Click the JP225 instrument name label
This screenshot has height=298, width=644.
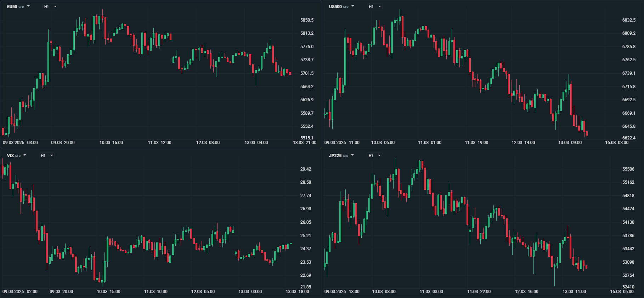click(335, 156)
